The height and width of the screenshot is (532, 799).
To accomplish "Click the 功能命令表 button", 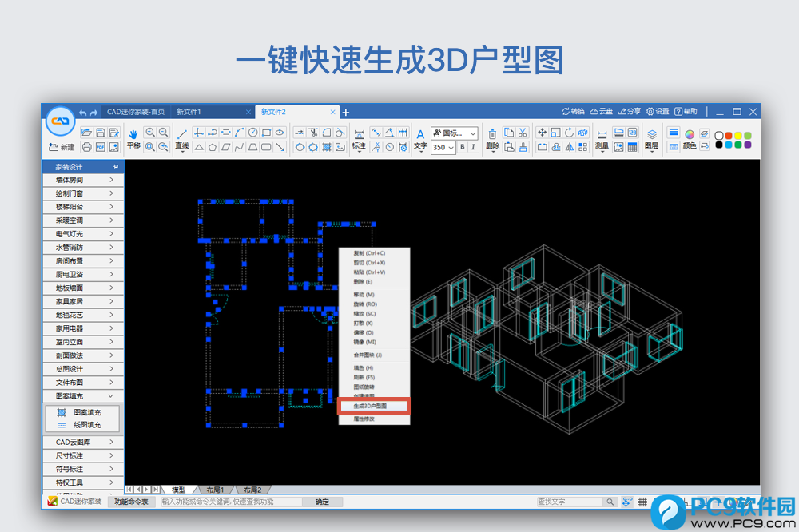I will (131, 502).
